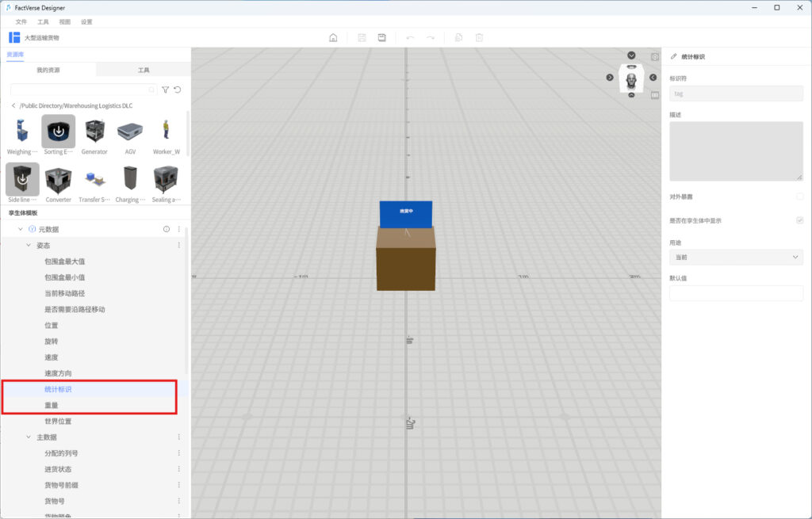Viewport: 812px width, 519px height.
Task: Click the viewport settings icon at the top-right corner
Action: click(655, 57)
